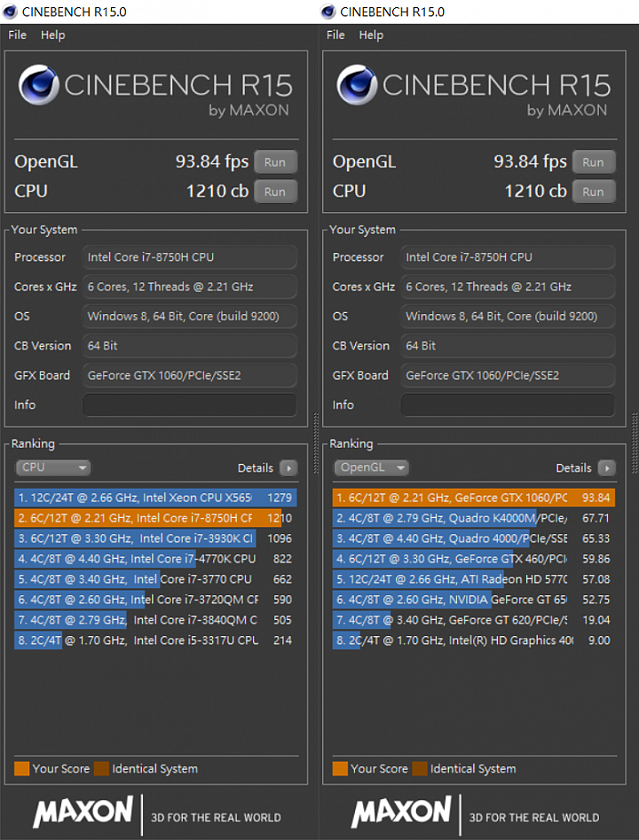
Task: Click Details arrow button in right window
Action: [607, 468]
